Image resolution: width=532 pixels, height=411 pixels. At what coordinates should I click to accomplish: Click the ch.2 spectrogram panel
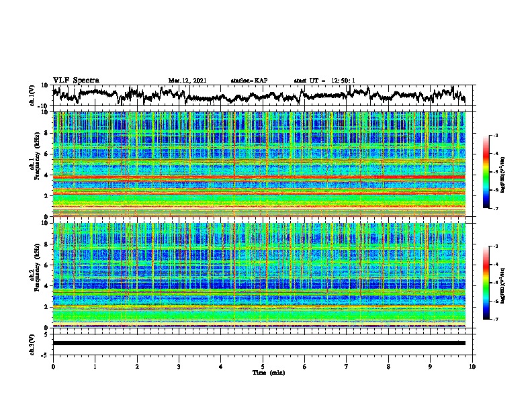[x=259, y=275]
